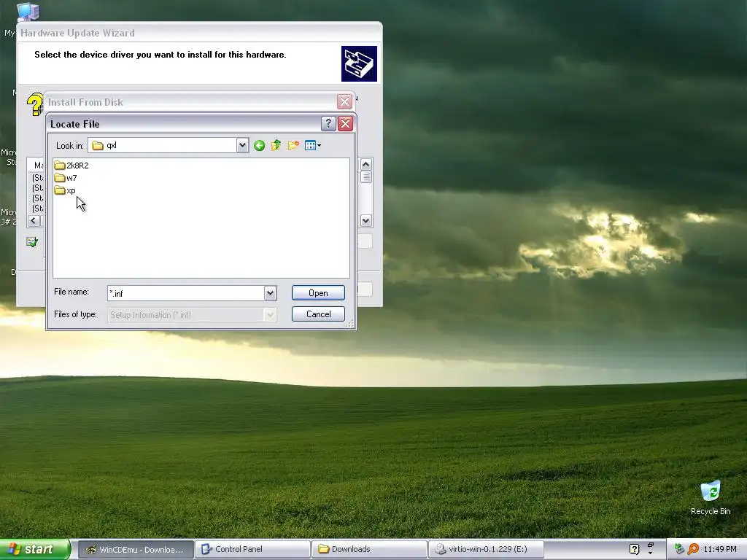
Task: Switch to Control Panel taskbar button
Action: tap(252, 550)
